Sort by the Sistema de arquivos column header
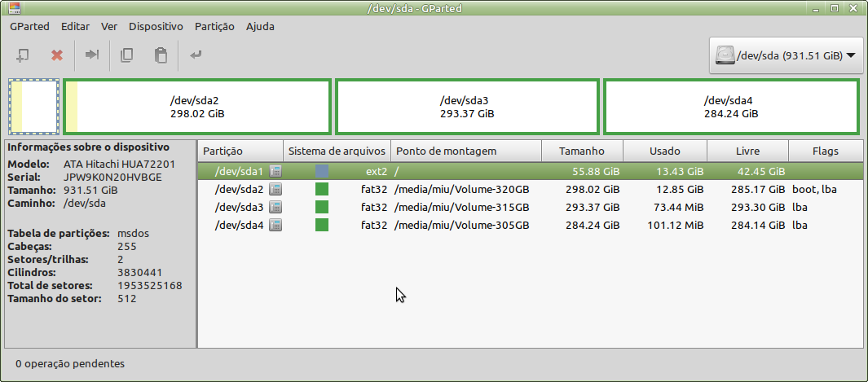 pos(337,151)
